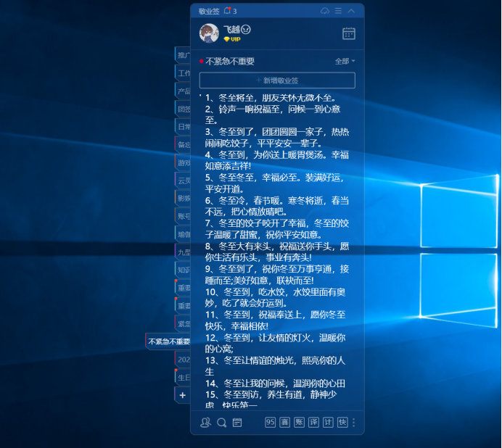This screenshot has width=502, height=448.
Task: Click the 译 translate shortcut icon
Action: click(x=313, y=423)
